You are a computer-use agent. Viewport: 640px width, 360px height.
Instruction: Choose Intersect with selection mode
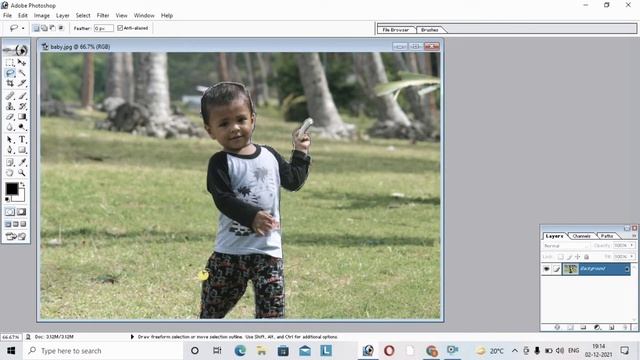coord(61,28)
